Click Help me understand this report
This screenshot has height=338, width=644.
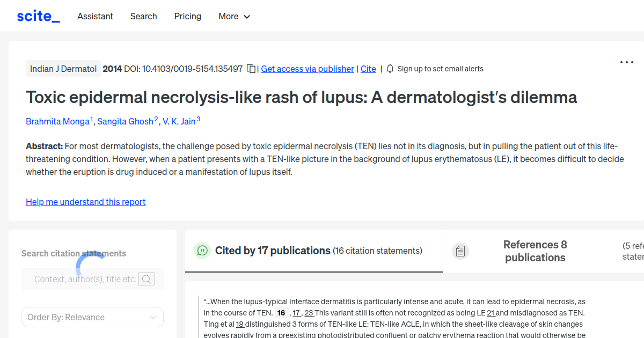[85, 202]
